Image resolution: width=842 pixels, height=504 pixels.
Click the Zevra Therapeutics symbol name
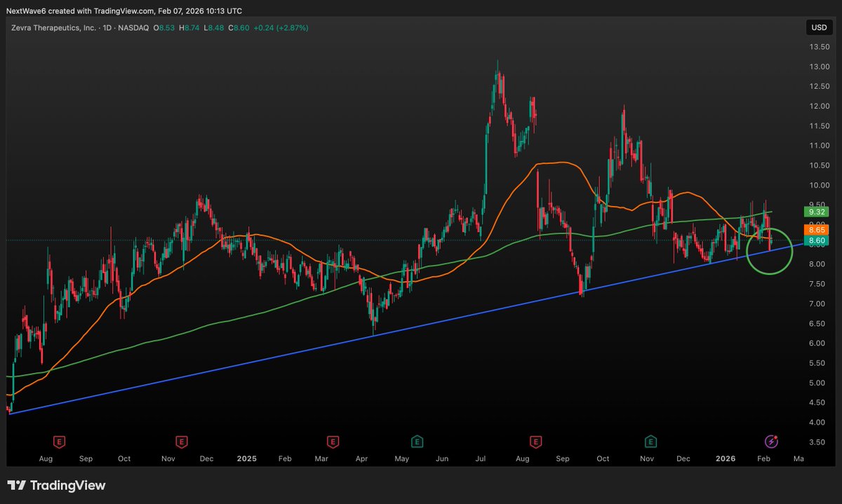[x=53, y=29]
